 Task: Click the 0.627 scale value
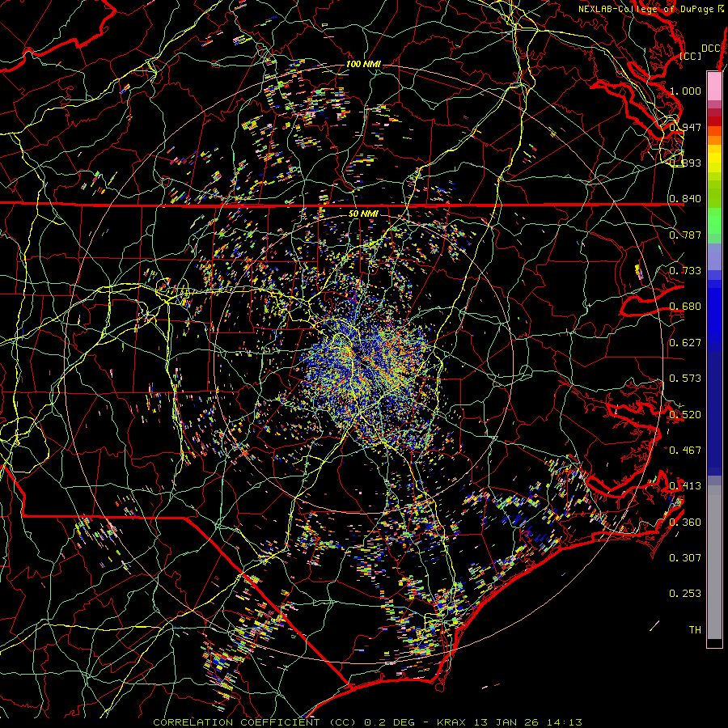[685, 343]
